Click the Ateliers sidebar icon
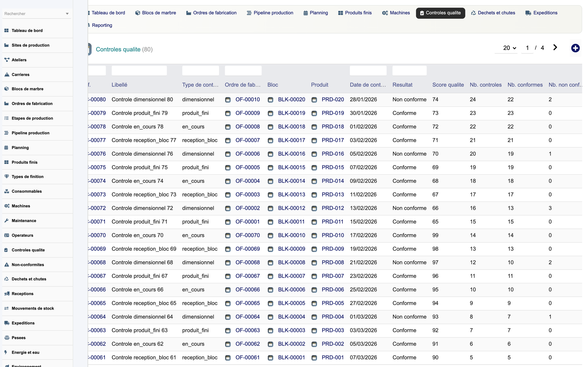This screenshot has width=588, height=367. click(7, 60)
